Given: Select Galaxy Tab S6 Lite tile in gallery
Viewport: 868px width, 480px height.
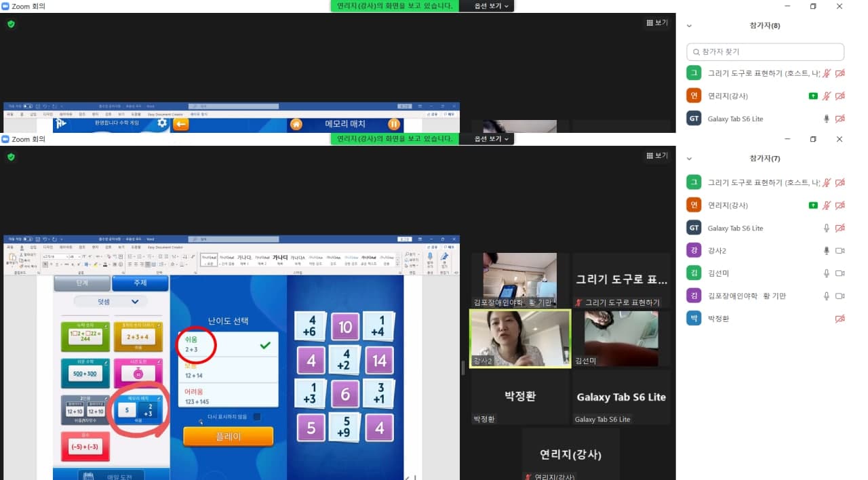Looking at the screenshot, I should [x=621, y=397].
